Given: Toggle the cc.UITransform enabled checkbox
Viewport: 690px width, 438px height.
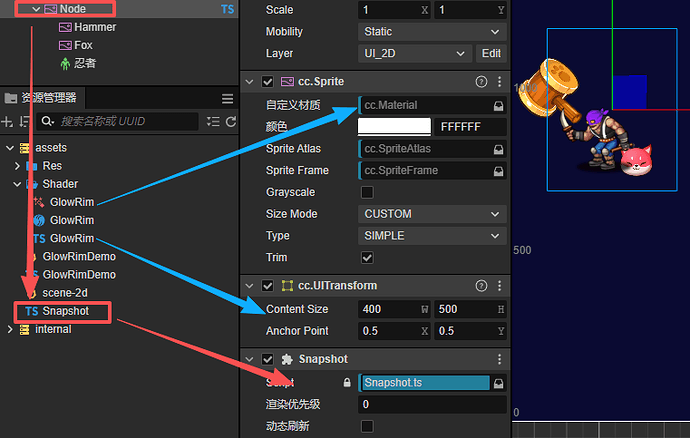Looking at the screenshot, I should click(268, 286).
